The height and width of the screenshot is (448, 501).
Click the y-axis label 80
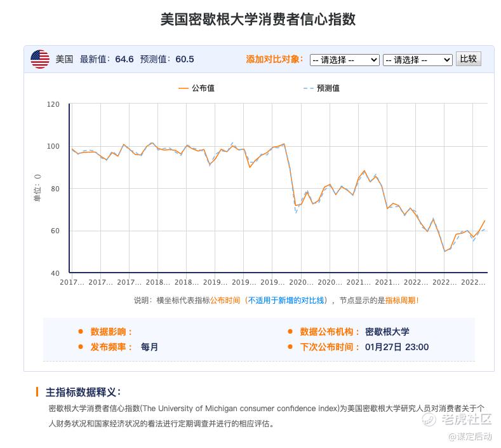coord(55,189)
